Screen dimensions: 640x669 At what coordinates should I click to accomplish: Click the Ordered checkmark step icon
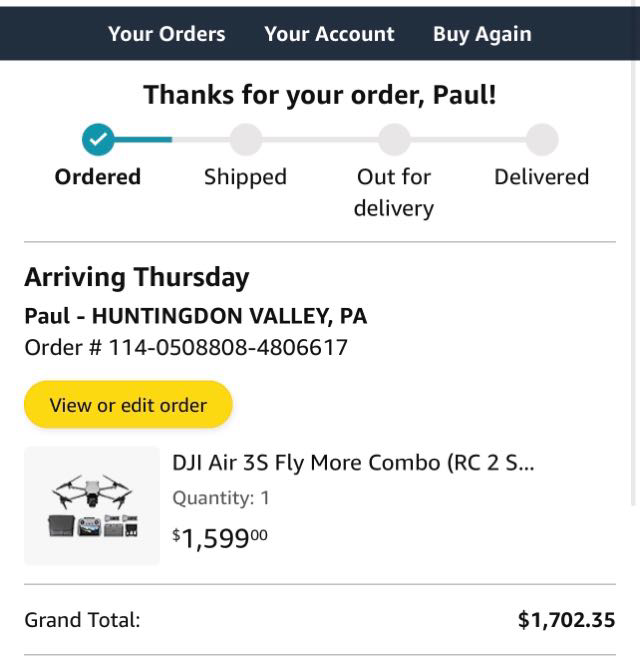pyautogui.click(x=98, y=140)
